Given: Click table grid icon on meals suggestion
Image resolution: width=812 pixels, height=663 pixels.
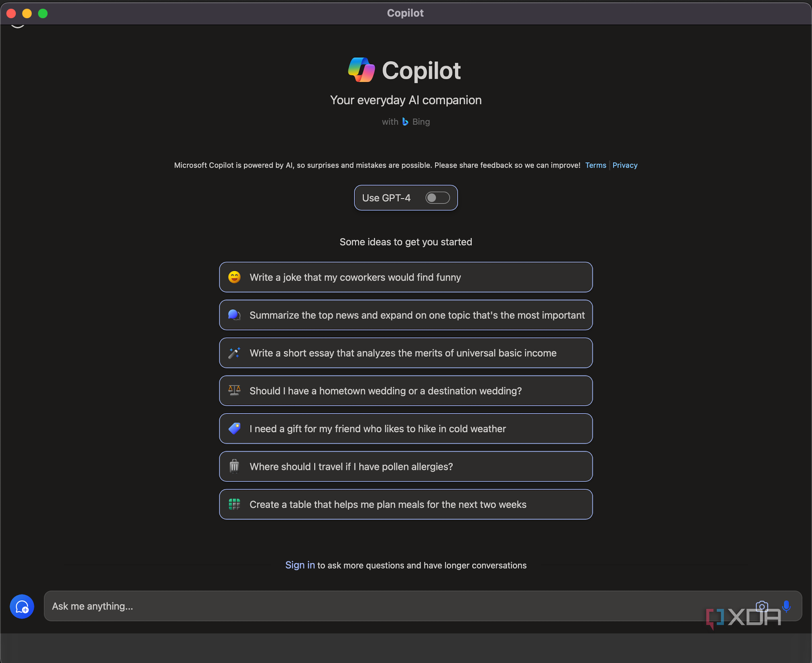Looking at the screenshot, I should coord(234,505).
